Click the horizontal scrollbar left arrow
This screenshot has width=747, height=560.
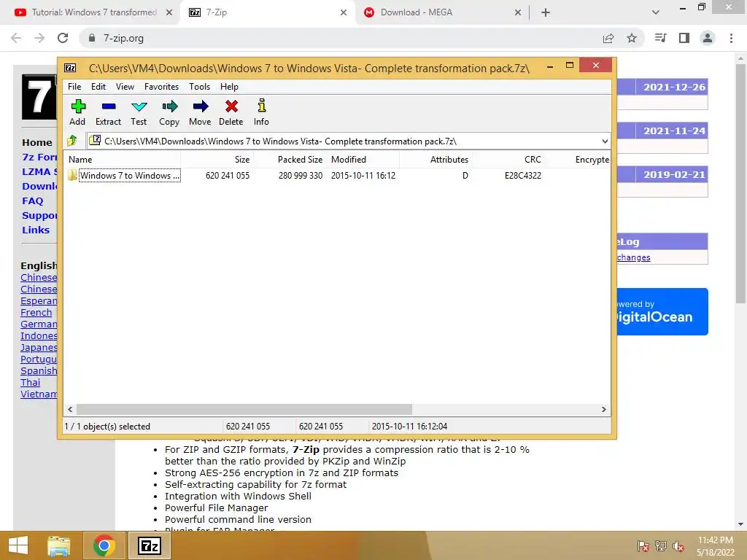click(71, 409)
